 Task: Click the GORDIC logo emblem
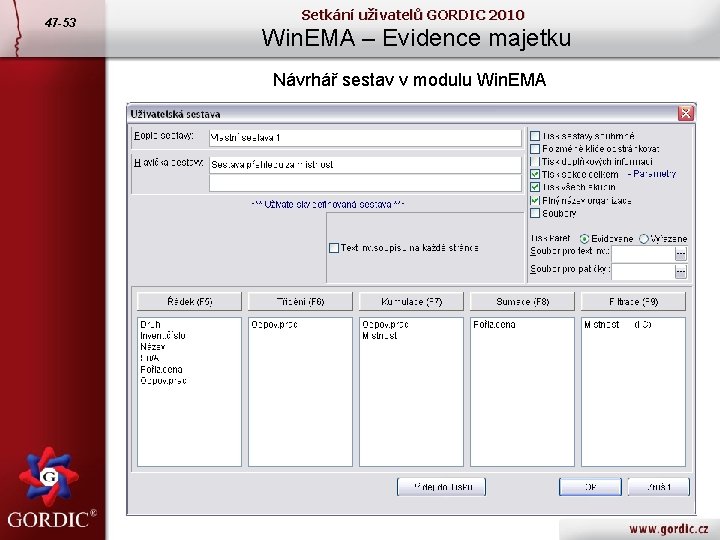(x=49, y=476)
